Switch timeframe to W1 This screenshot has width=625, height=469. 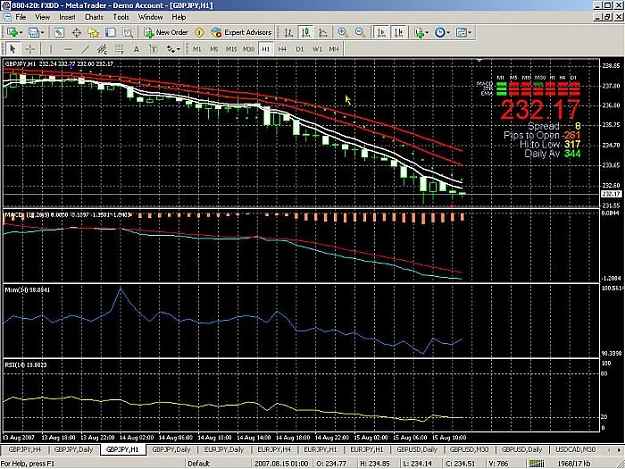(x=317, y=49)
